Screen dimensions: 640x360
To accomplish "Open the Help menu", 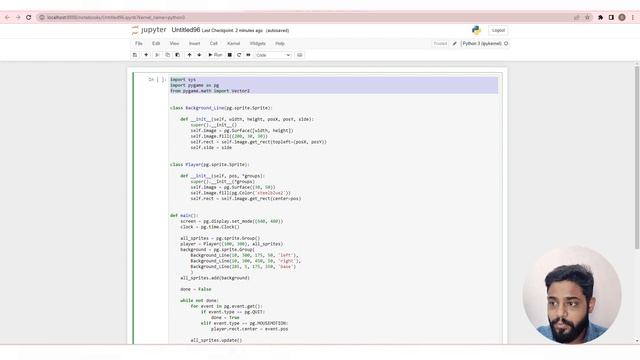I will point(280,43).
